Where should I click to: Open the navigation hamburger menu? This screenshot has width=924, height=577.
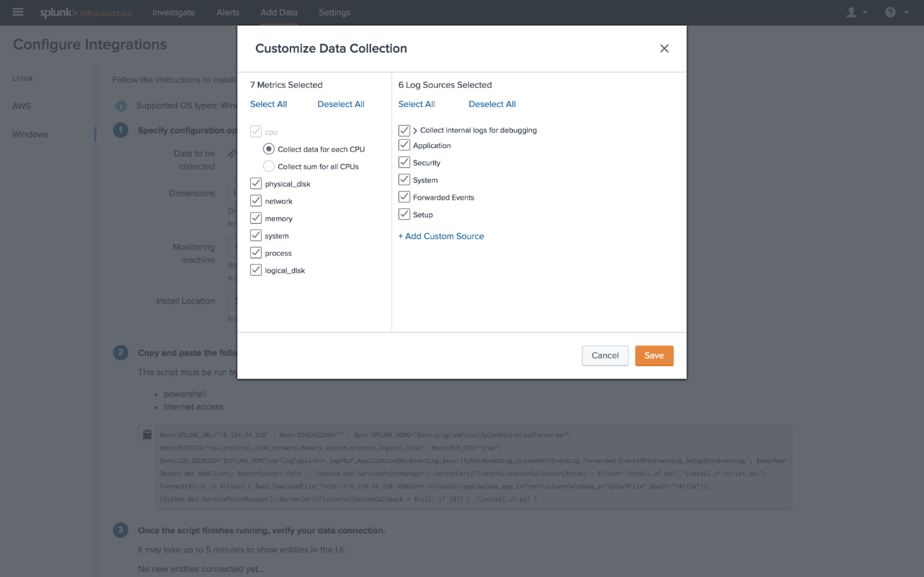tap(17, 12)
